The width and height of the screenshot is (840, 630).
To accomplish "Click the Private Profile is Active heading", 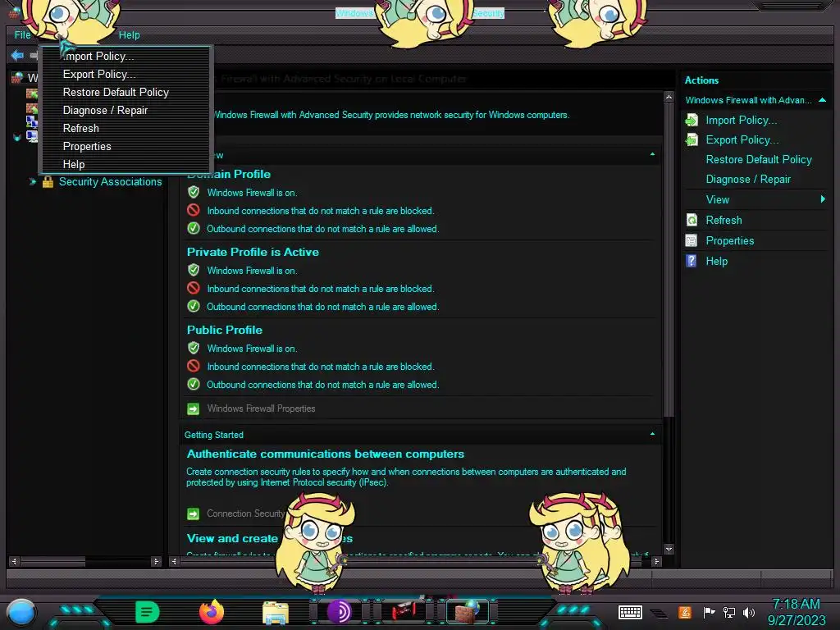I will point(253,253).
